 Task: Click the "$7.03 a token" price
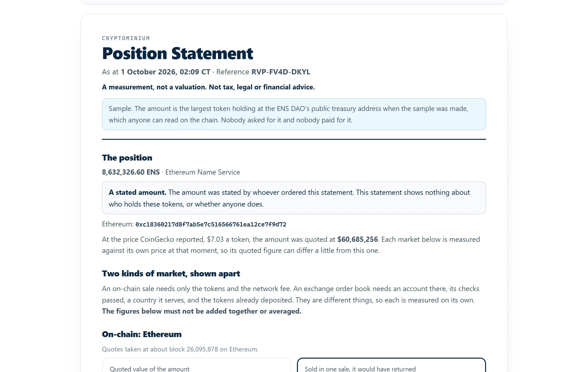point(228,240)
